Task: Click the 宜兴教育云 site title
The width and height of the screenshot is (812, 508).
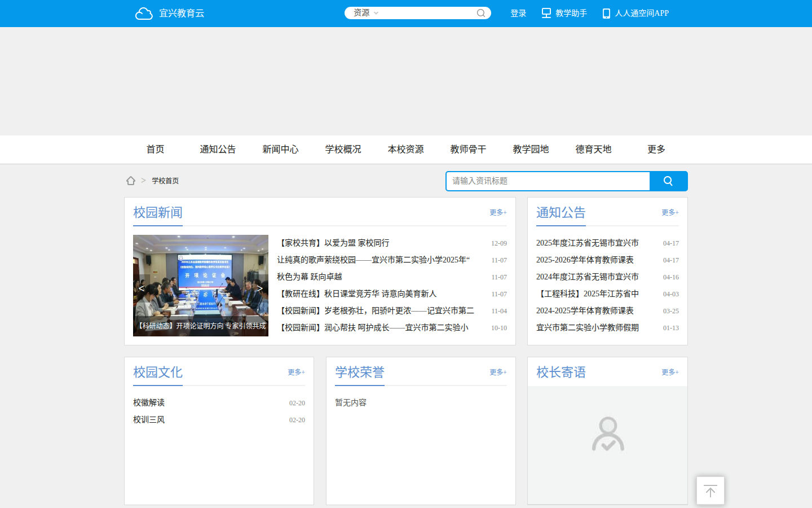Action: [x=182, y=14]
